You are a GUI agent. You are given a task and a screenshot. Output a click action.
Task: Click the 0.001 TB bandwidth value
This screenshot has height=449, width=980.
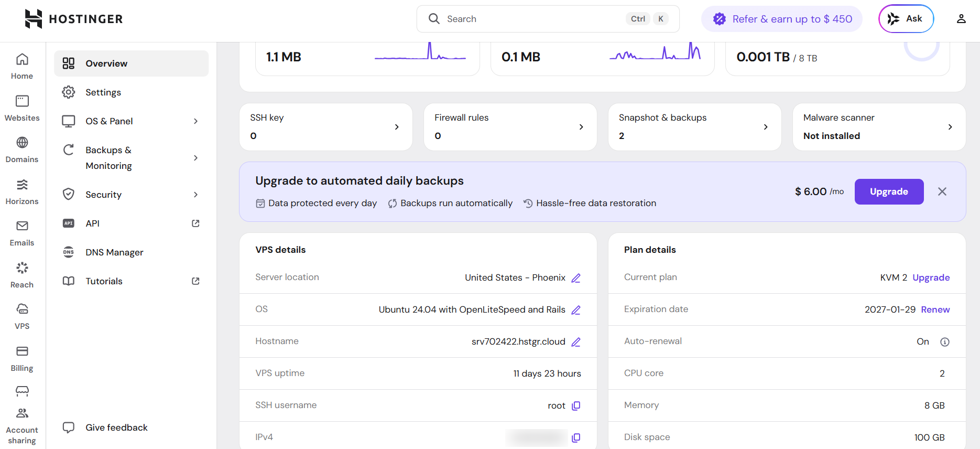coord(763,57)
